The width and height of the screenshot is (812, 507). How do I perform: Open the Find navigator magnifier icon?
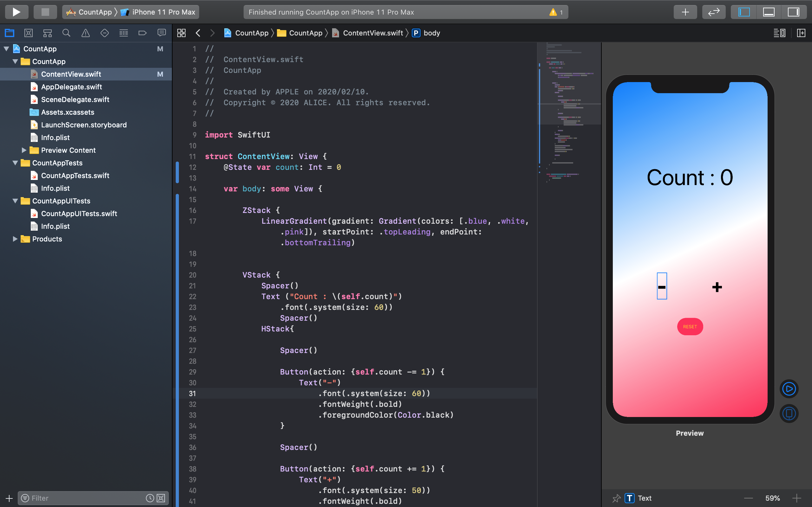66,33
